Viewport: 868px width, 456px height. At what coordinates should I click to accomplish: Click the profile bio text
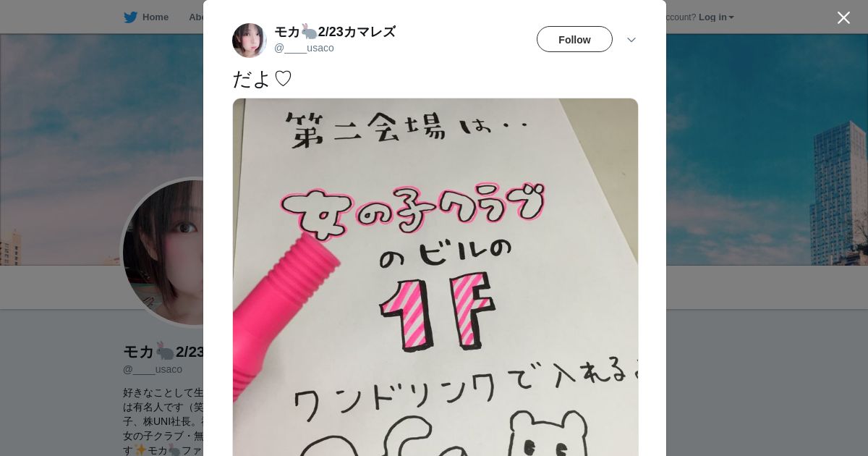163,421
